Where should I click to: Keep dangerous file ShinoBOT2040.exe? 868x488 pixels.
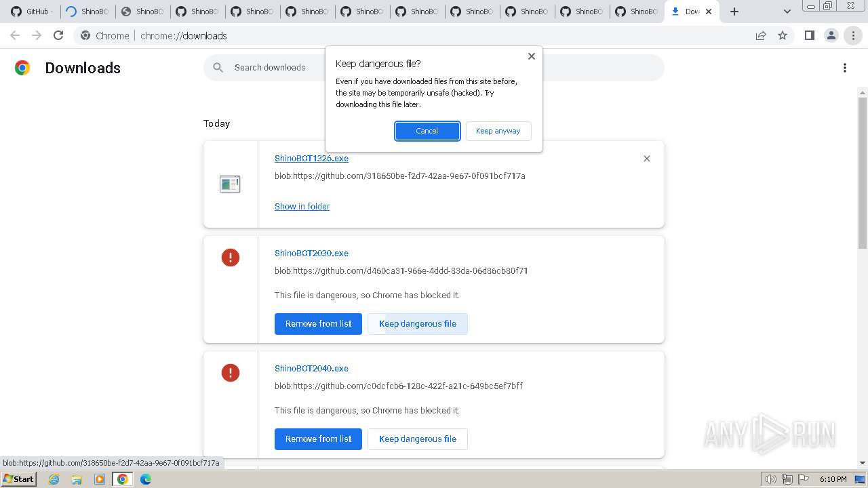pos(417,439)
